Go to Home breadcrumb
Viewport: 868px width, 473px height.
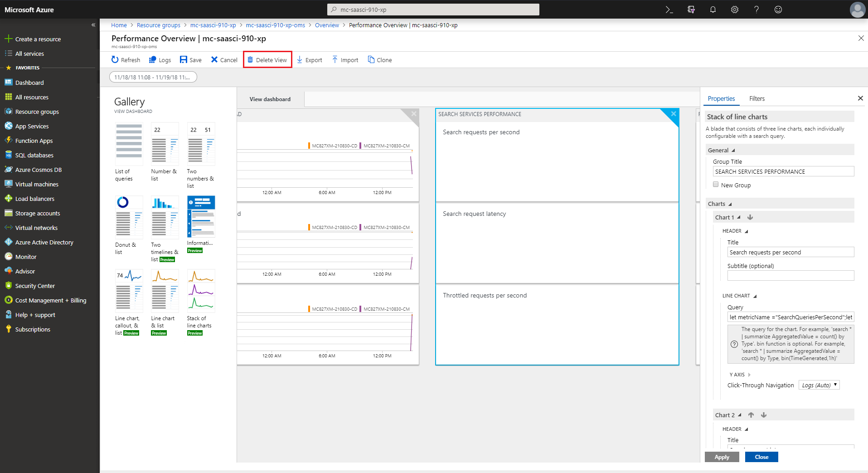(119, 25)
